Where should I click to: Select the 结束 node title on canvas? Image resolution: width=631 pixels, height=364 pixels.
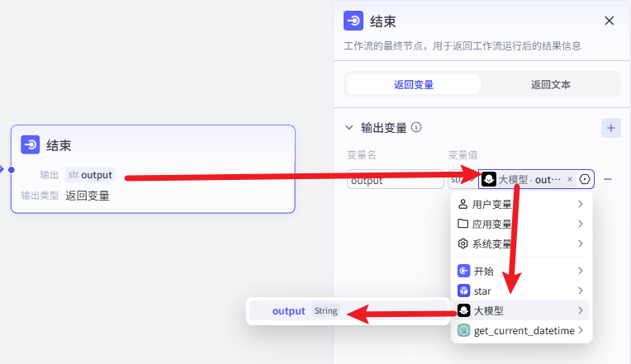[59, 145]
